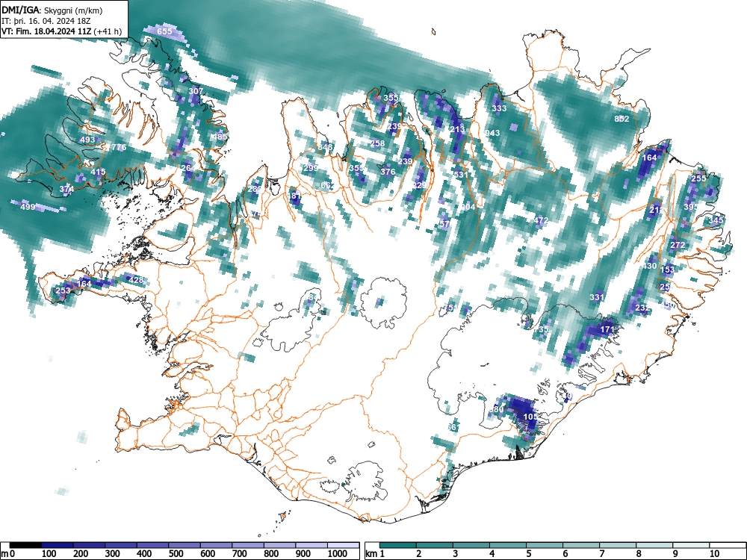
Task: Click the visibility value 655 off the northwest coast
Action: click(164, 31)
